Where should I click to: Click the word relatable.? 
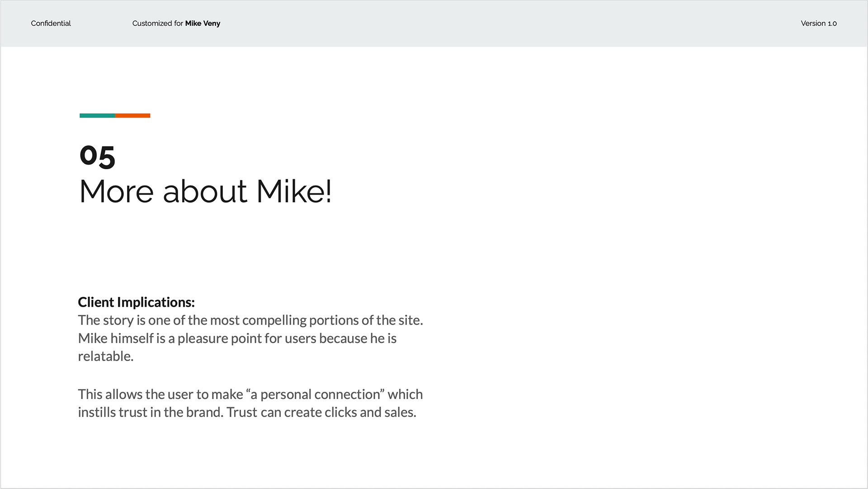click(105, 356)
